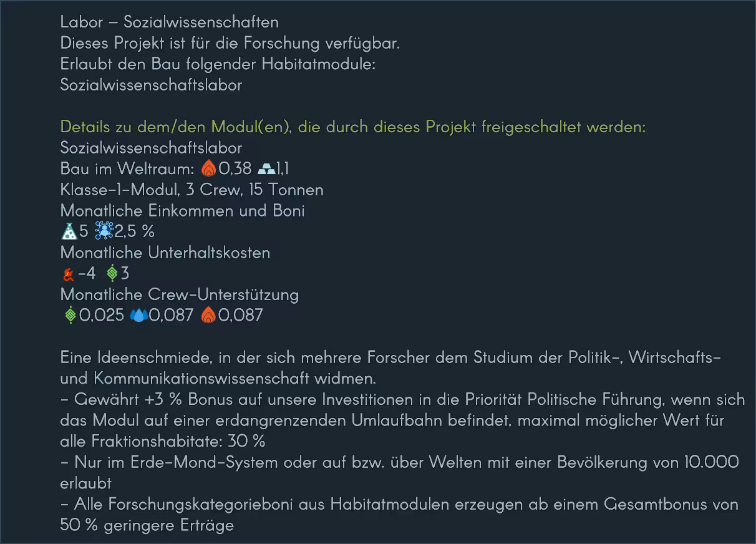Click the Nur im Erde-Mond-System restriction line
Image resolution: width=756 pixels, height=544 pixels.
[399, 462]
